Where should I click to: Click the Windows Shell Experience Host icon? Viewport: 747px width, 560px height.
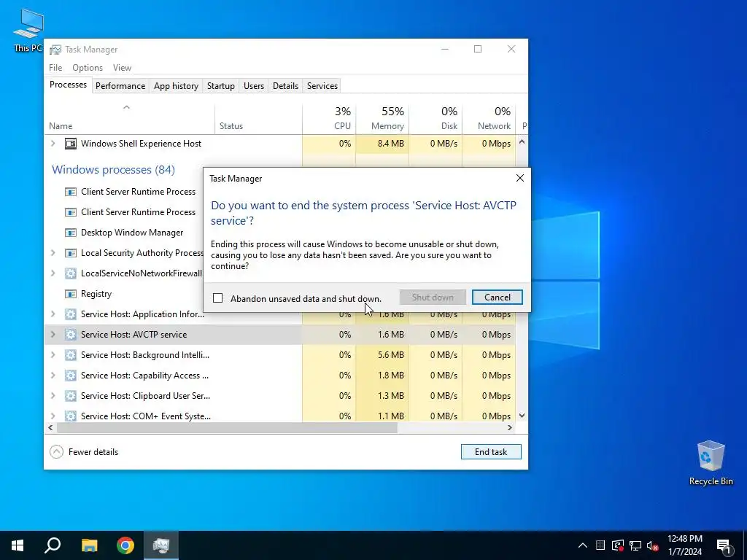pyautogui.click(x=71, y=144)
